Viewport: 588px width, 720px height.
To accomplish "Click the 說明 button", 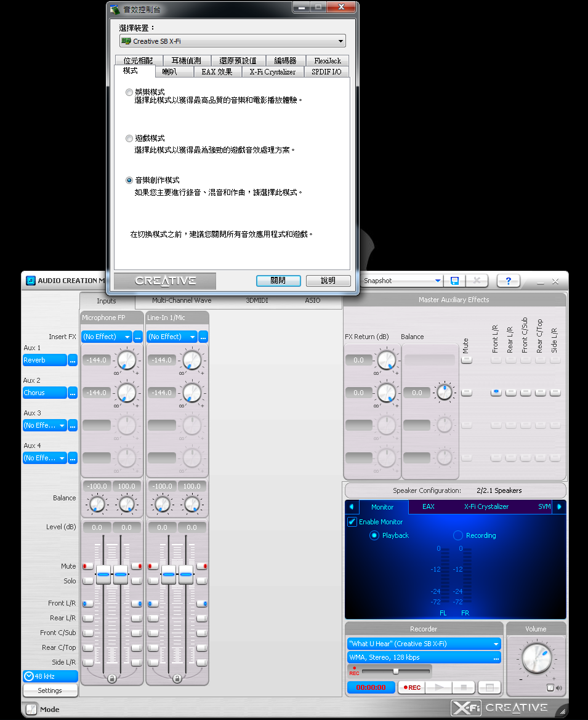I will tap(328, 281).
